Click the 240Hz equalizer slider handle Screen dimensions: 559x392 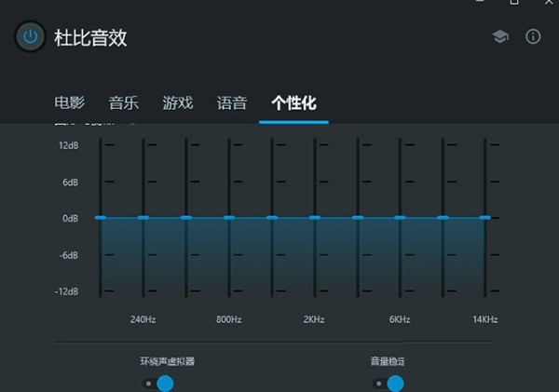tap(143, 217)
